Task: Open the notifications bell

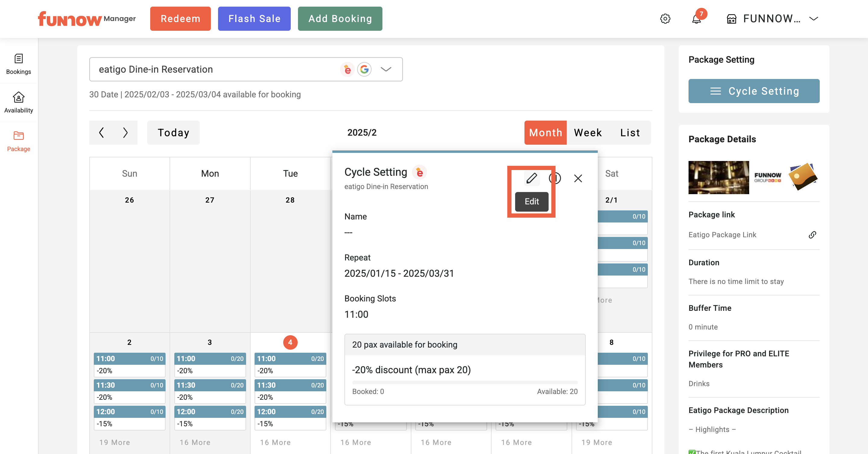Action: click(696, 19)
